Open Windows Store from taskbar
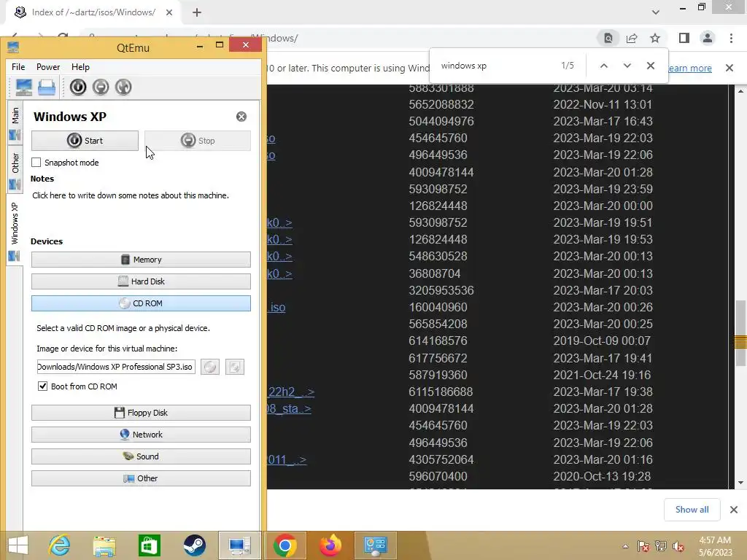Viewport: 747px width, 560px height. coord(149,545)
